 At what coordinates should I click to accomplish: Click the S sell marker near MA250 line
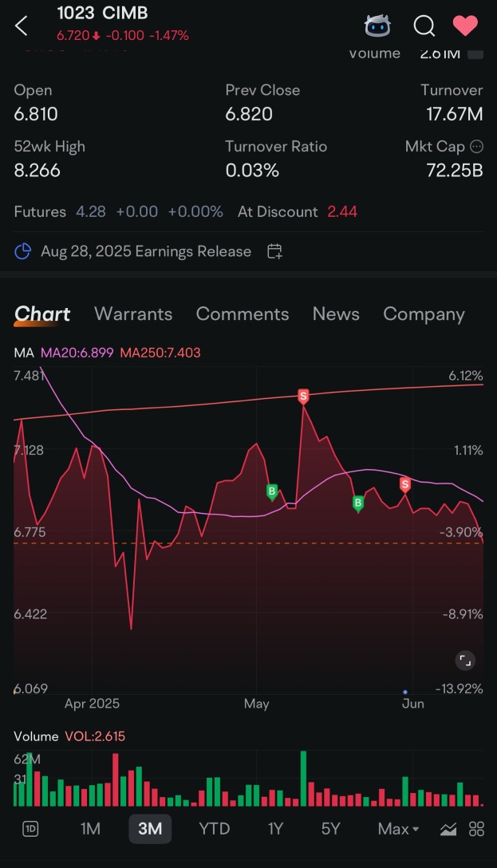pos(302,397)
